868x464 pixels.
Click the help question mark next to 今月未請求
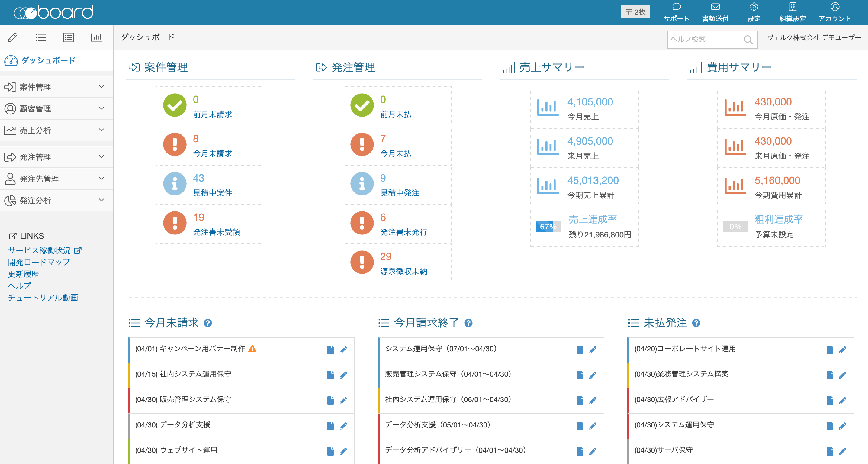(208, 324)
